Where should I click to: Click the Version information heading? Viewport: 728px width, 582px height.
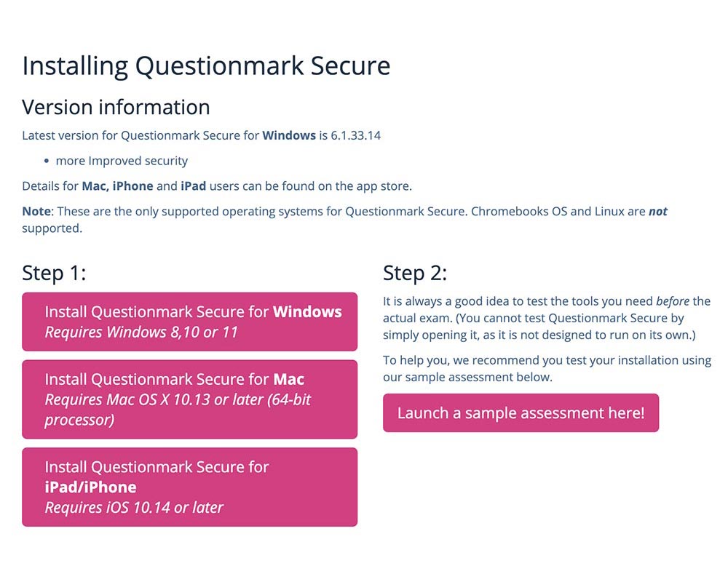point(116,107)
